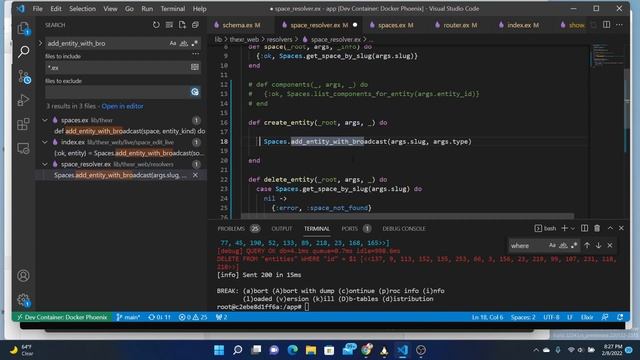Switch to DEBUG CONSOLE tab

404,229
